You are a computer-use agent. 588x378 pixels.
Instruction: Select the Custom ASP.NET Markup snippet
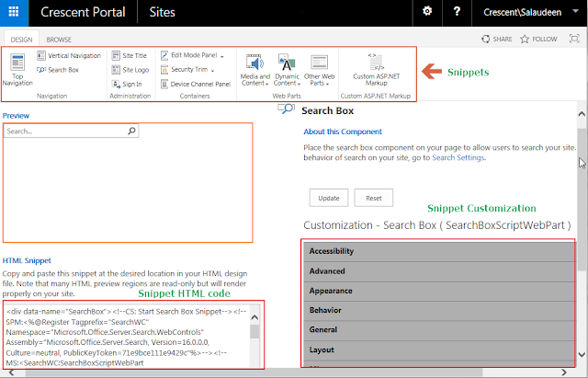[376, 70]
